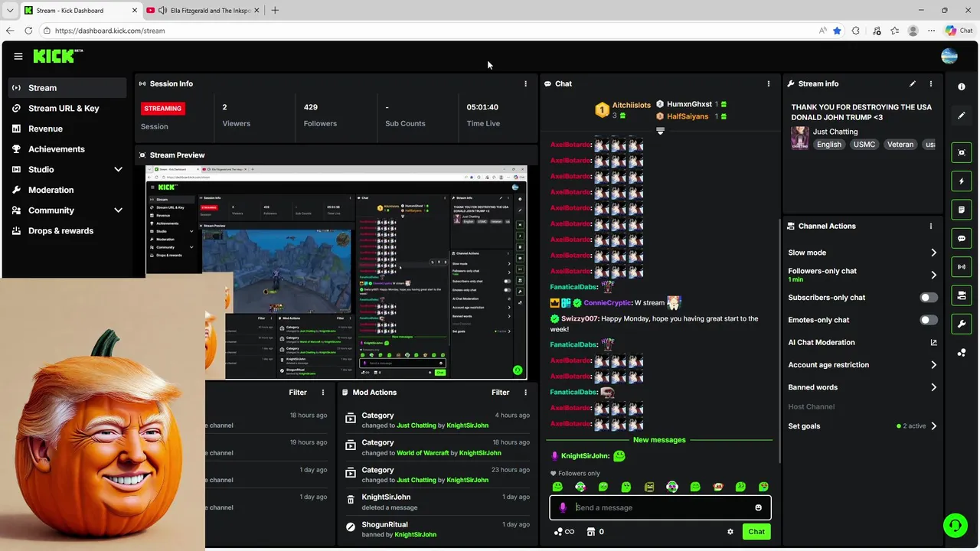Open the hamburger navigation menu

[x=18, y=56]
